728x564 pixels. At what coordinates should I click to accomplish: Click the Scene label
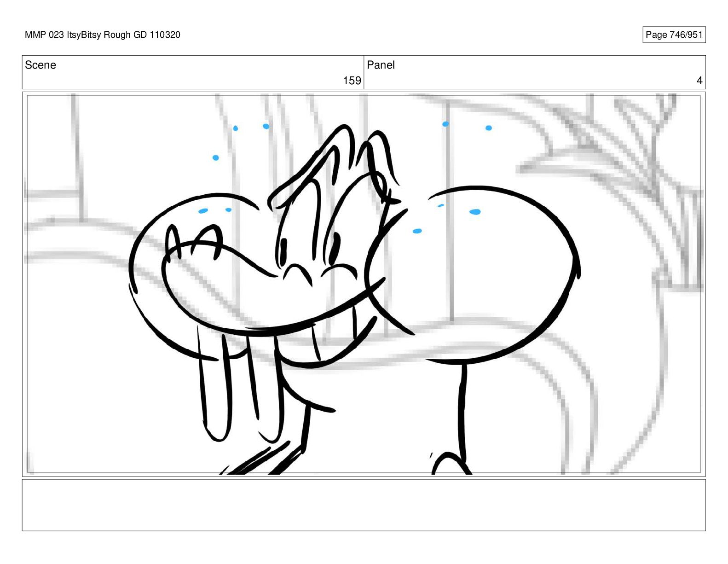coord(40,65)
